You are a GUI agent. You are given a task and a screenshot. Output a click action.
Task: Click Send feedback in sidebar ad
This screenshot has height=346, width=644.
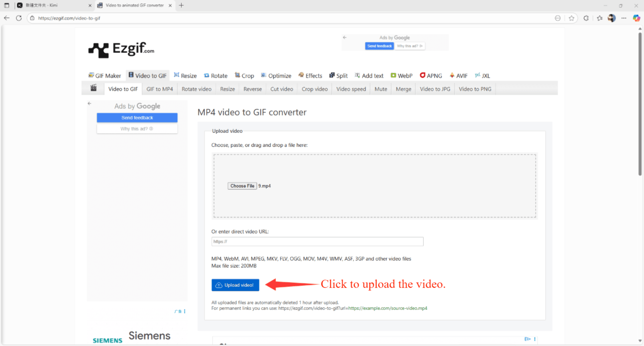tap(137, 118)
